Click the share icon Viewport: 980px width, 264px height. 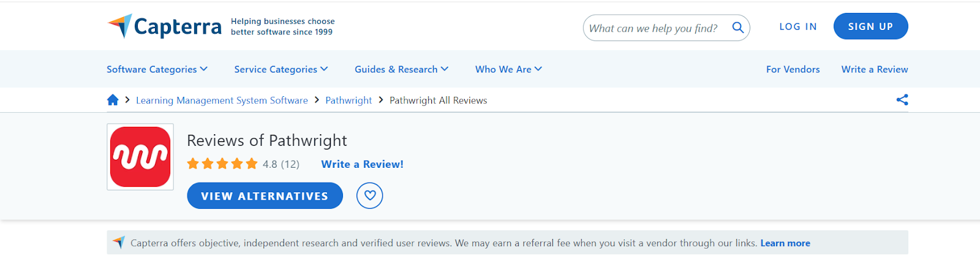pyautogui.click(x=902, y=100)
